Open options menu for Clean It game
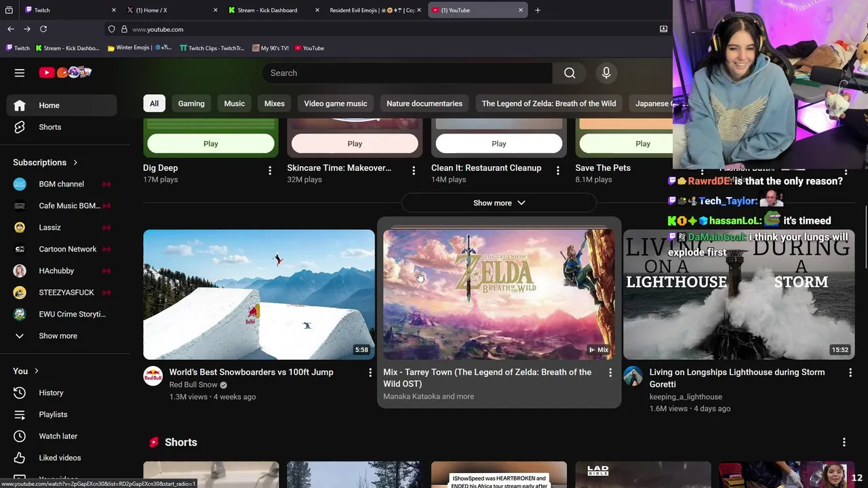Screen dimensions: 868x488 tap(557, 171)
